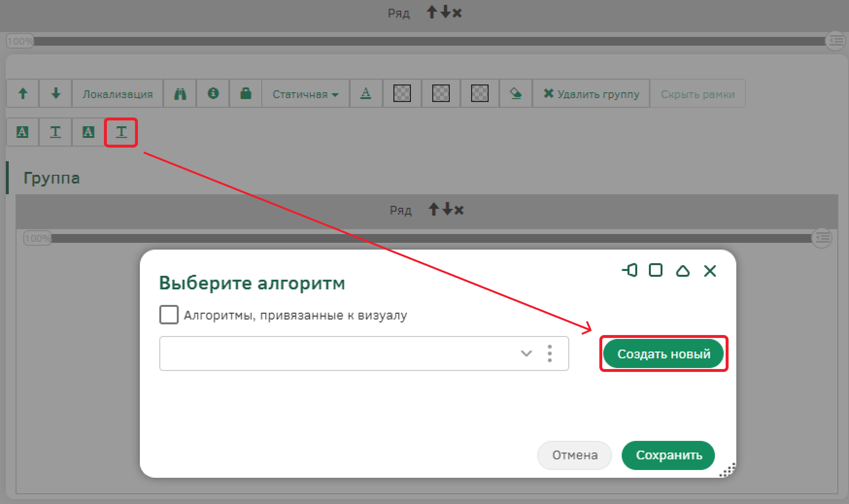
Task: Click the underlined A text color icon
Action: tap(366, 94)
